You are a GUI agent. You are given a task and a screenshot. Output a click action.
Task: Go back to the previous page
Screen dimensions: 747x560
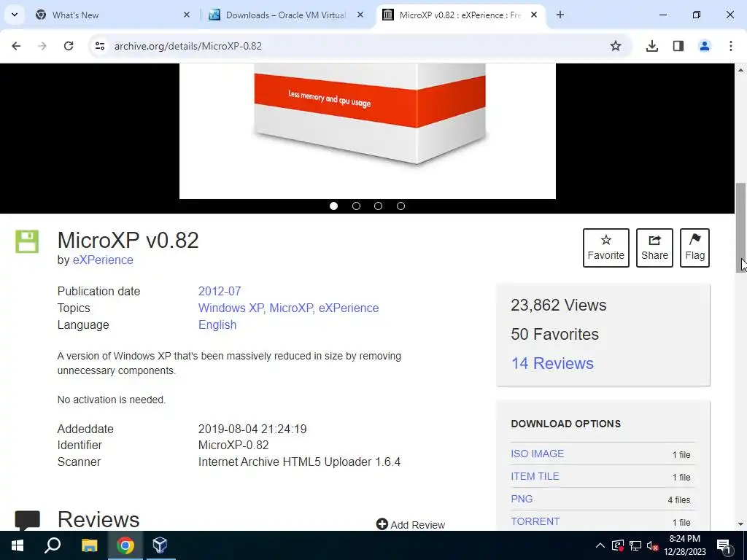coord(16,46)
